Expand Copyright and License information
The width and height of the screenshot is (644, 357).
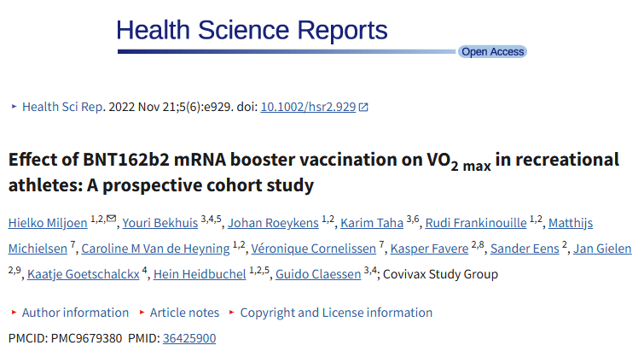336,313
